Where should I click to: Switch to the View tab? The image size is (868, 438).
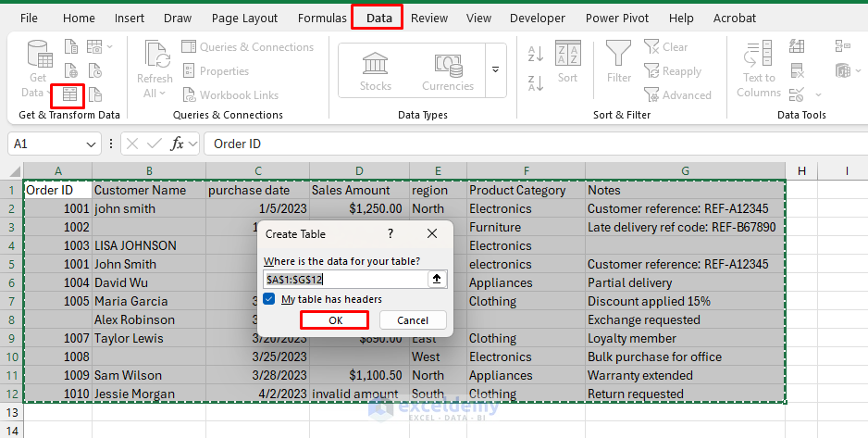click(x=478, y=19)
